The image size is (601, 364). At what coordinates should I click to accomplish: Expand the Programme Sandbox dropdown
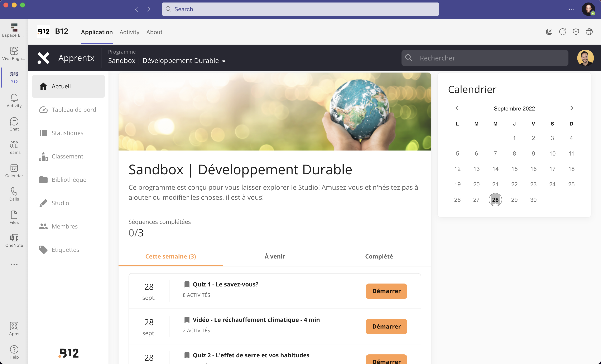tap(167, 61)
